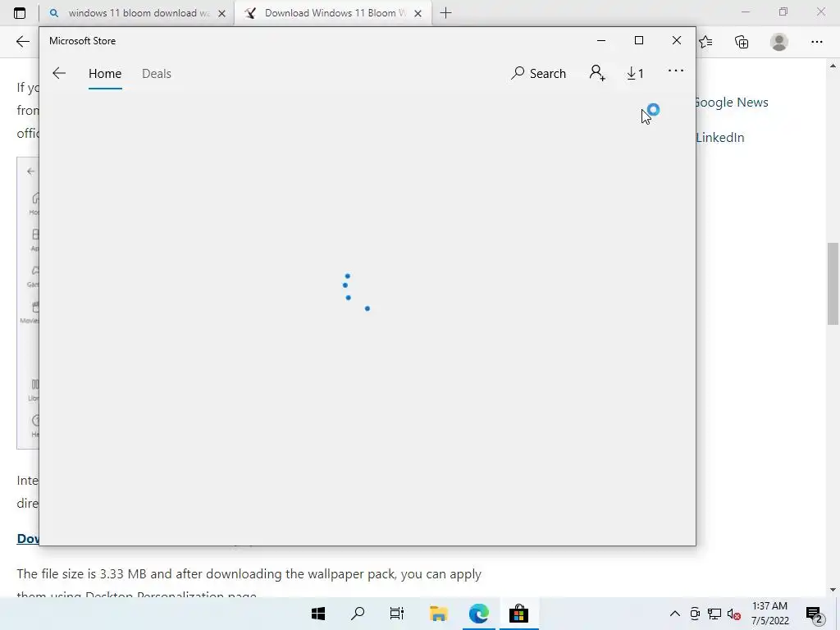Open Edge collections icon
This screenshot has width=840, height=630.
742,42
